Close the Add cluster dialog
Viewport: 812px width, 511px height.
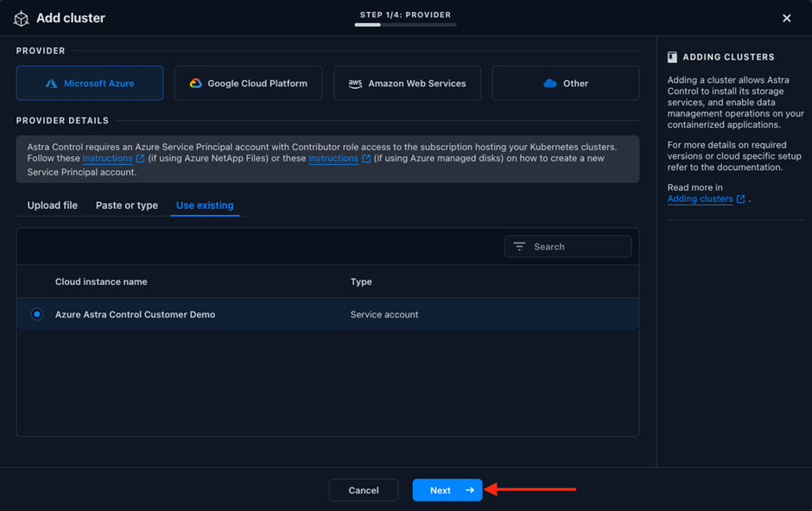[x=787, y=18]
